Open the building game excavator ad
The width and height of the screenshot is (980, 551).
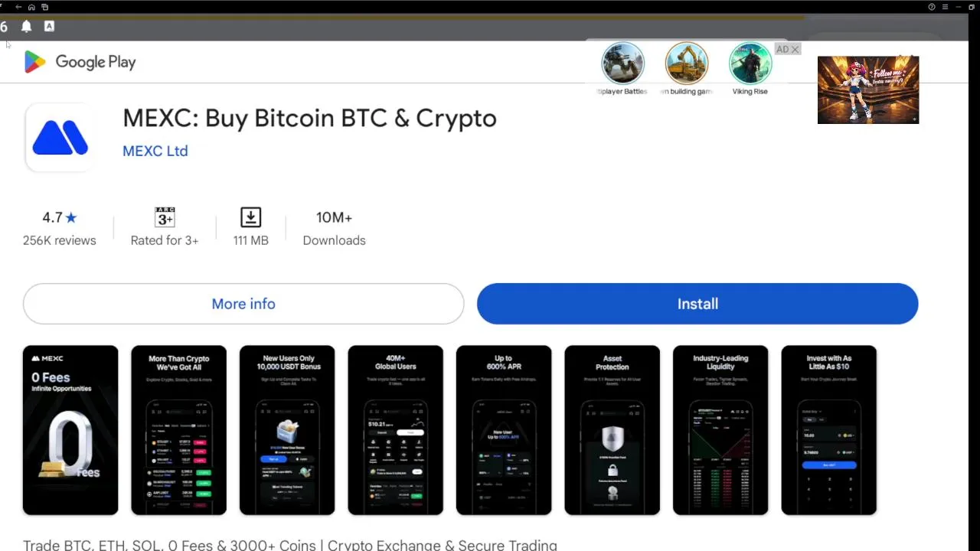pos(687,69)
